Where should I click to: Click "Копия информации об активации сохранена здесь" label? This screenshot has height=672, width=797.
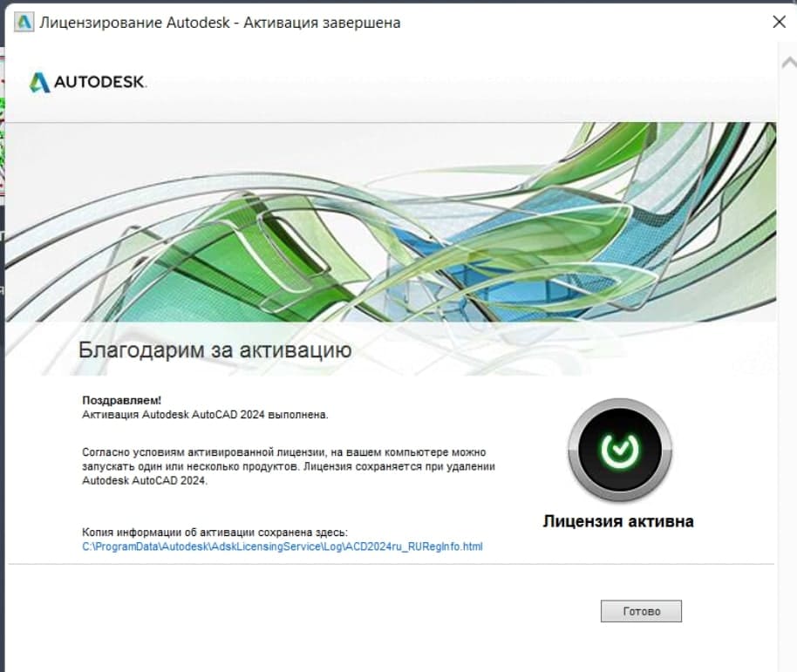tap(215, 532)
